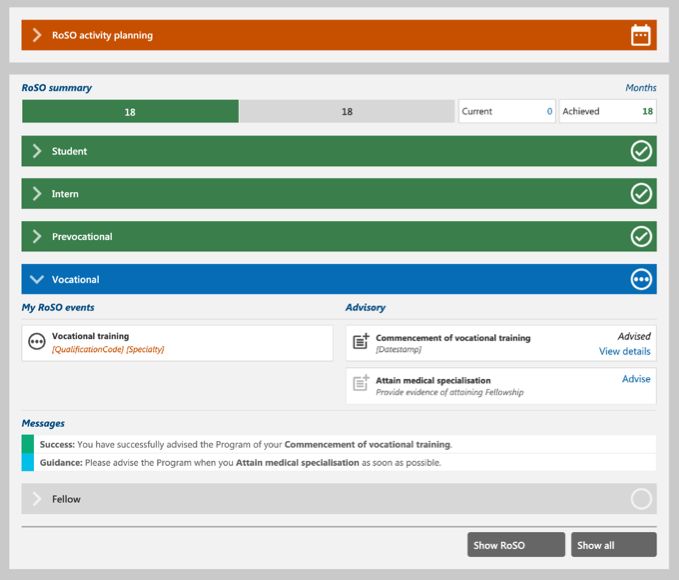
Task: Expand the Fellow section chevron
Action: (x=37, y=499)
